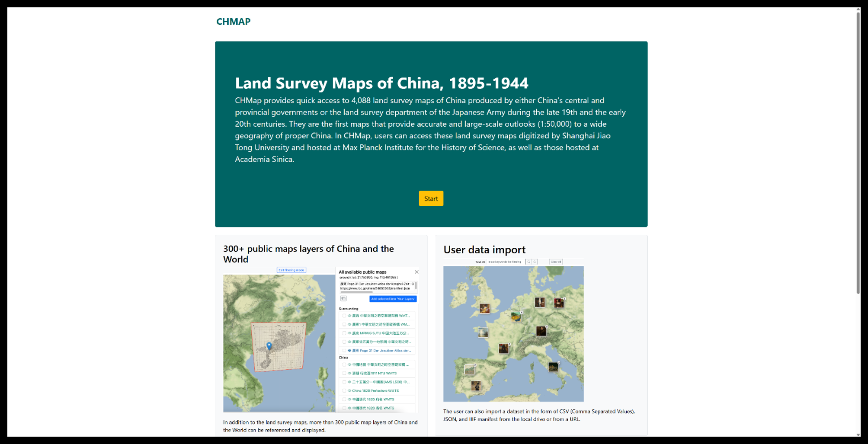
Task: Click the eye icon for China 1820 Prefecture WMTS
Action: click(349, 390)
